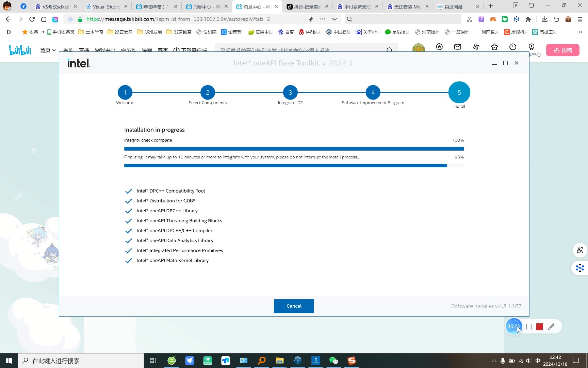Open the 影音云盘 bookmark folder
Screen dimensions: 588x368
pos(120,32)
